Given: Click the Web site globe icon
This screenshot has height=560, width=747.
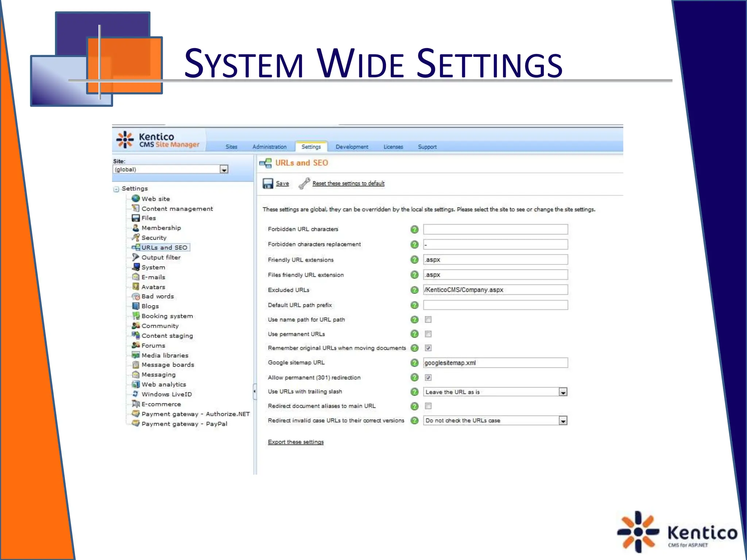Looking at the screenshot, I should coord(136,199).
